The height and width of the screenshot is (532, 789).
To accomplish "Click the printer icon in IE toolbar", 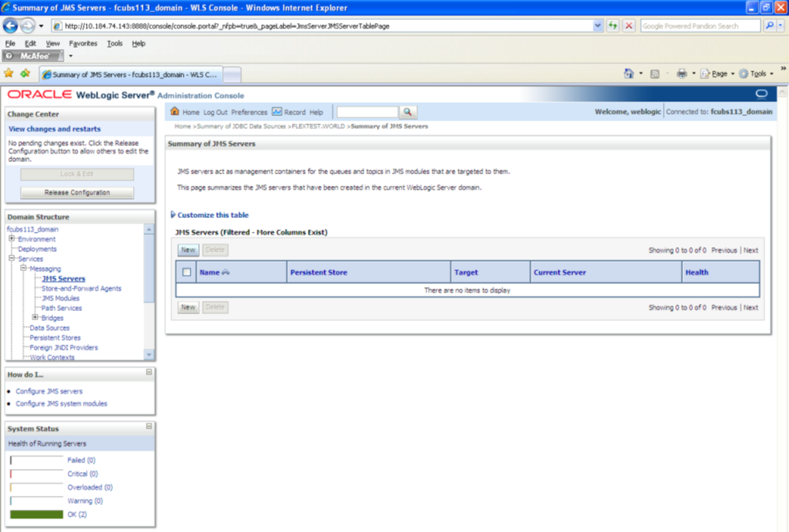I will point(681,74).
